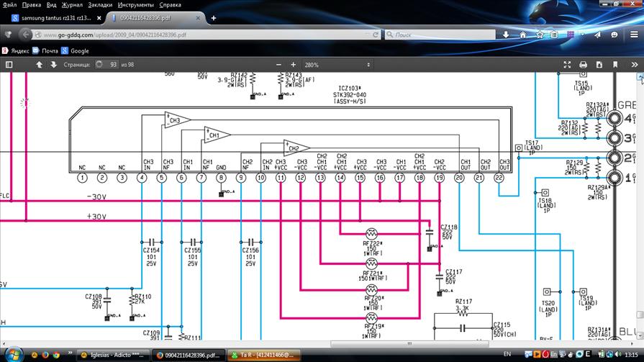
Task: Go to next PDF page arrow
Action: coord(53,65)
